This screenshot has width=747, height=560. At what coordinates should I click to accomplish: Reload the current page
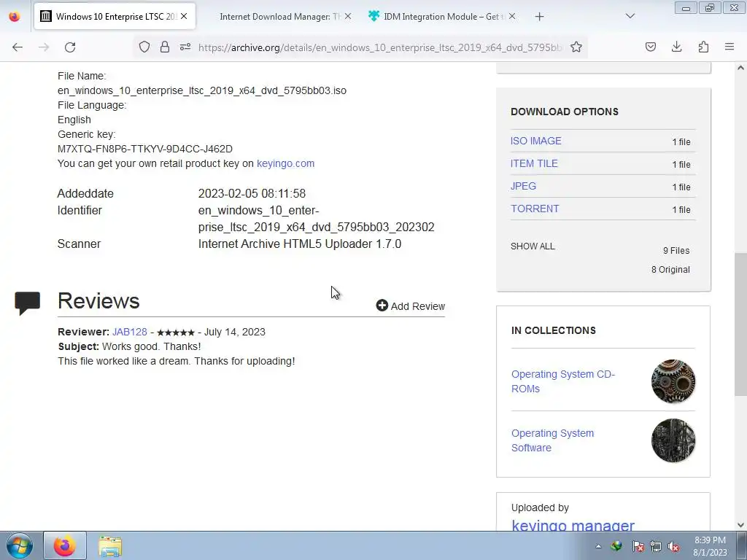pyautogui.click(x=70, y=47)
